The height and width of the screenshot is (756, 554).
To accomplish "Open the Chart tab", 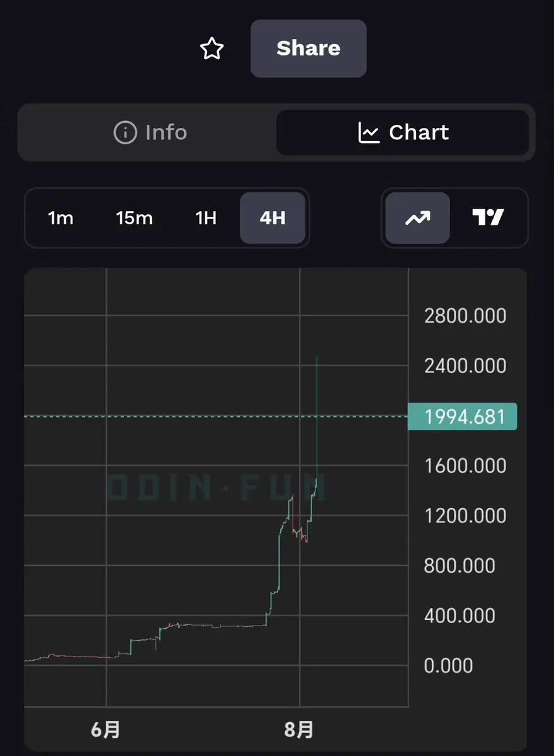I will click(x=403, y=132).
